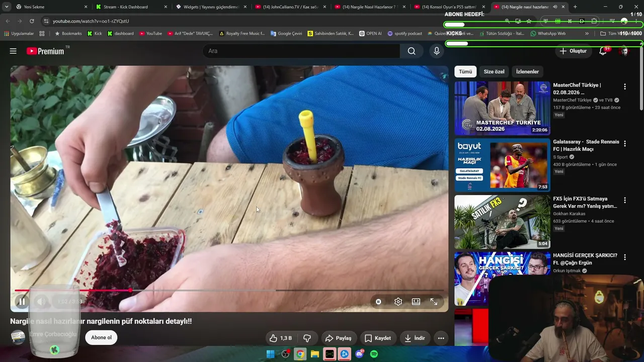Image resolution: width=644 pixels, height=362 pixels.
Task: Switch to the Stream - Kick Dashboard tab
Action: (132, 7)
